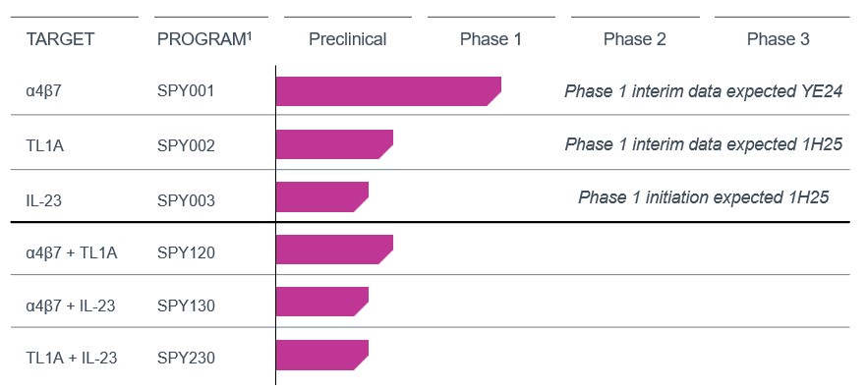Select the Phase 2 column header
This screenshot has height=389, width=868.
click(635, 39)
